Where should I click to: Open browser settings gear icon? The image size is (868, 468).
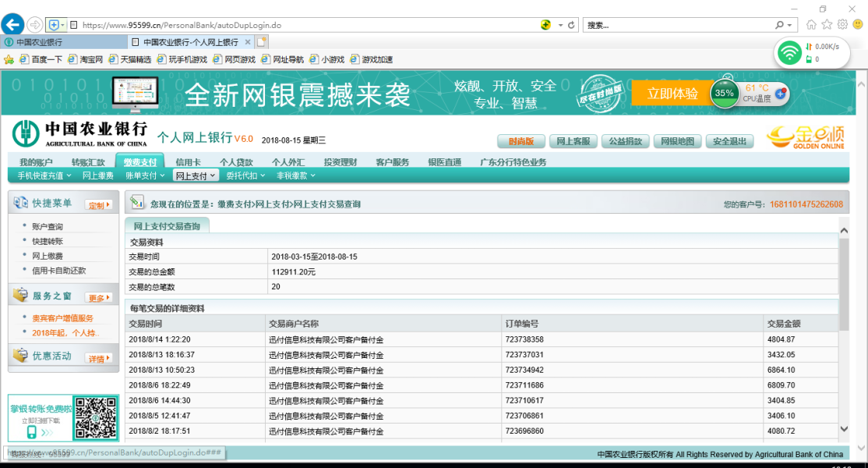(842, 24)
